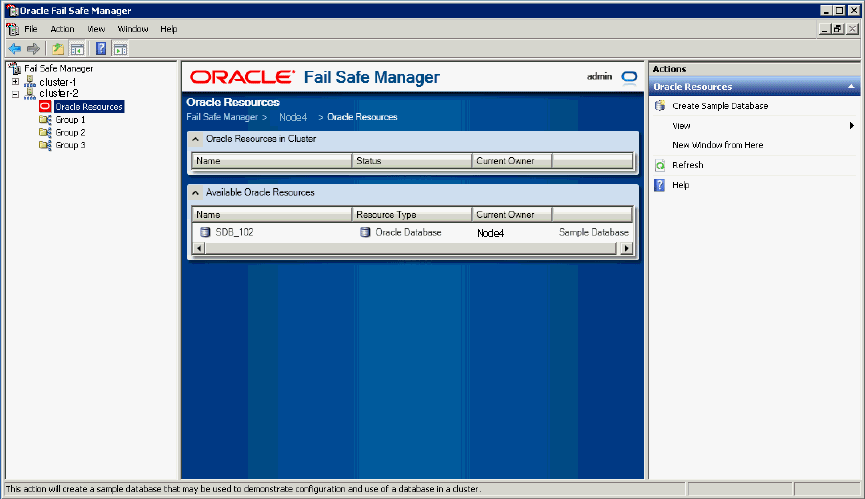865x499 pixels.
Task: Collapse the Oracle Resources actions header arrow
Action: (x=851, y=87)
